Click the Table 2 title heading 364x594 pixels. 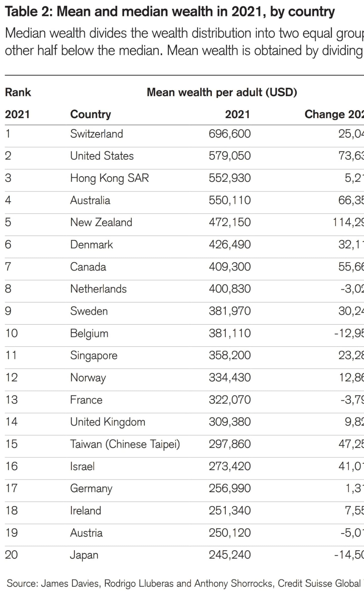[x=170, y=12]
